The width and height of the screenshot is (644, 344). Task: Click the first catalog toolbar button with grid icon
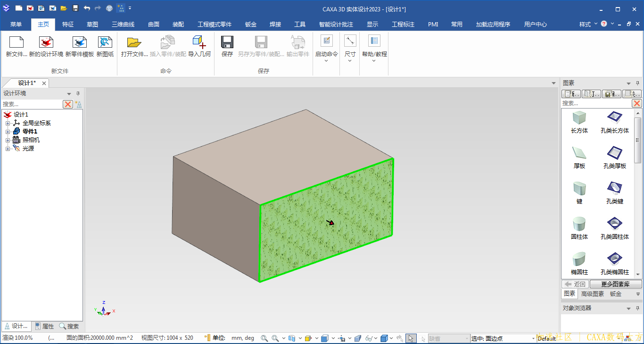[571, 94]
